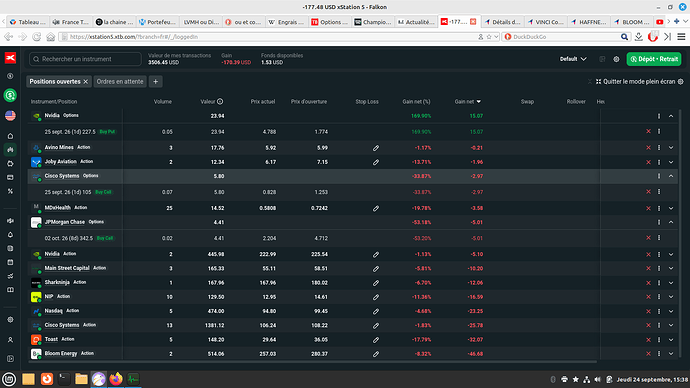The height and width of the screenshot is (388, 690).
Task: Open layout icon next to Default
Action: coord(602,59)
